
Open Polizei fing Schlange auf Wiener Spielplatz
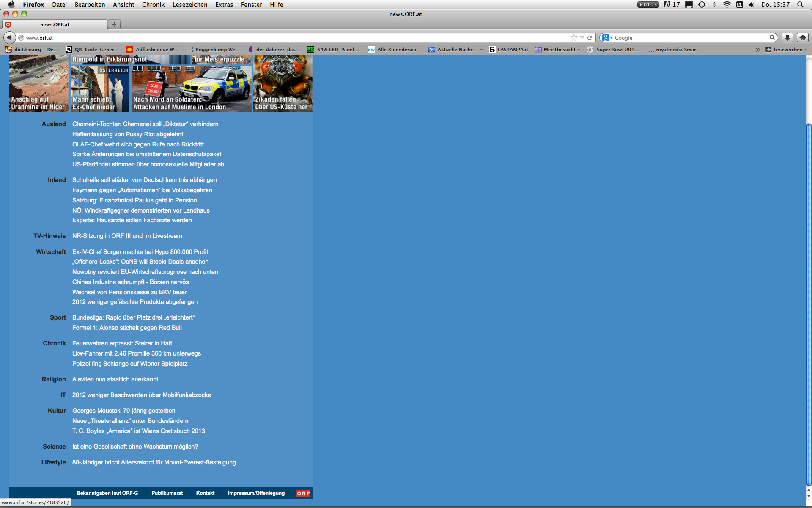[130, 364]
